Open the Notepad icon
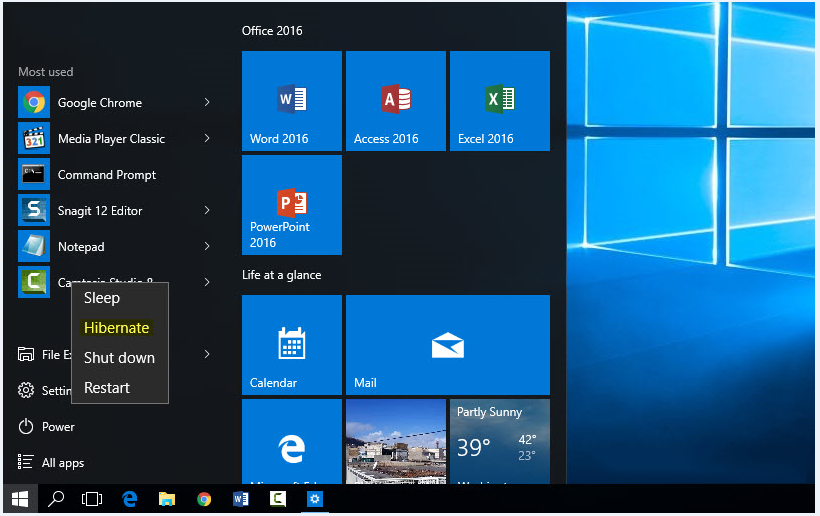This screenshot has height=516, width=820. click(x=34, y=246)
